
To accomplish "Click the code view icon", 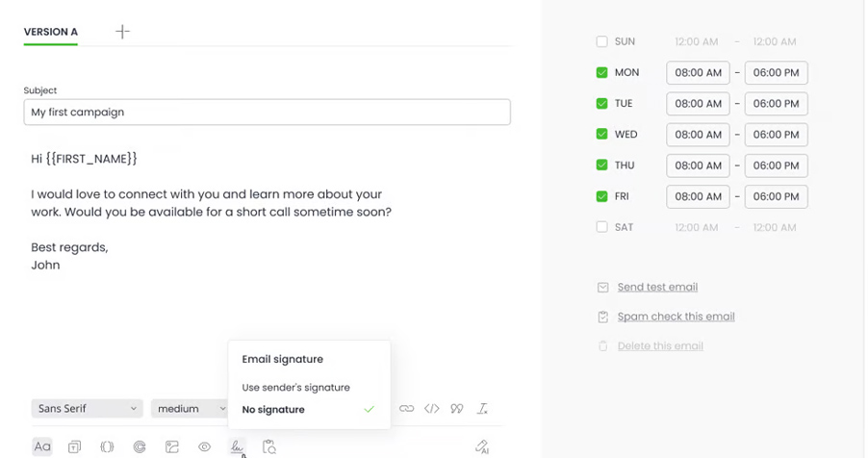I will pyautogui.click(x=432, y=409).
